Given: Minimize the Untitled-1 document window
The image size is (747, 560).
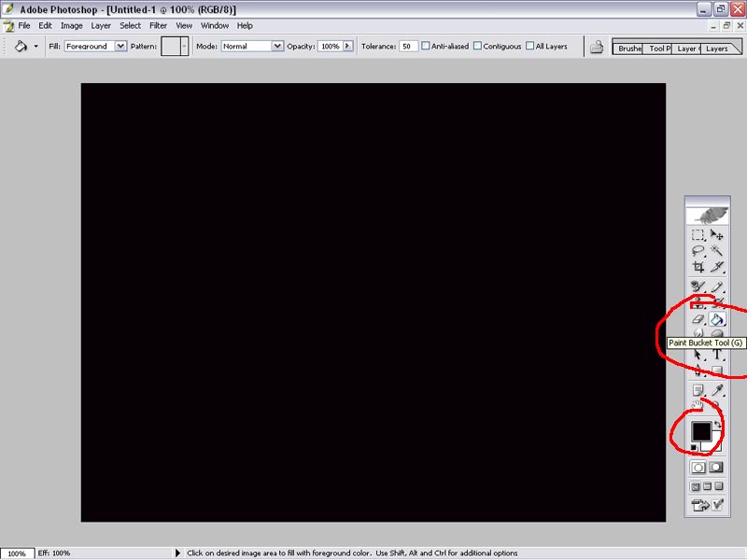Looking at the screenshot, I should 713,26.
